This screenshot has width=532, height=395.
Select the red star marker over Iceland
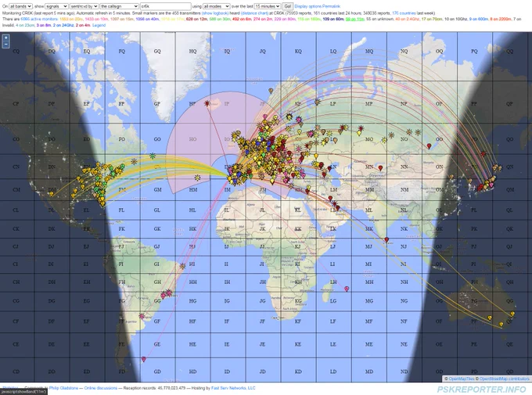[207, 103]
